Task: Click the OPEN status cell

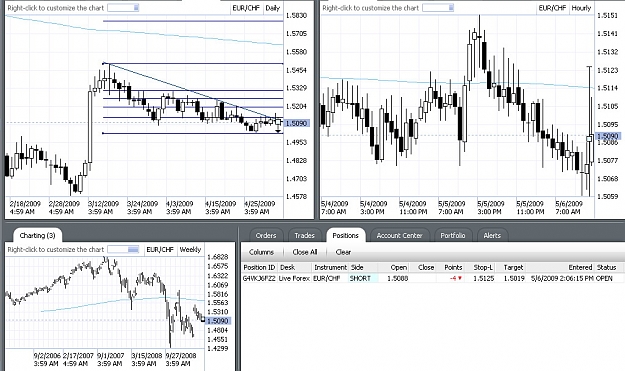Action: pos(604,278)
